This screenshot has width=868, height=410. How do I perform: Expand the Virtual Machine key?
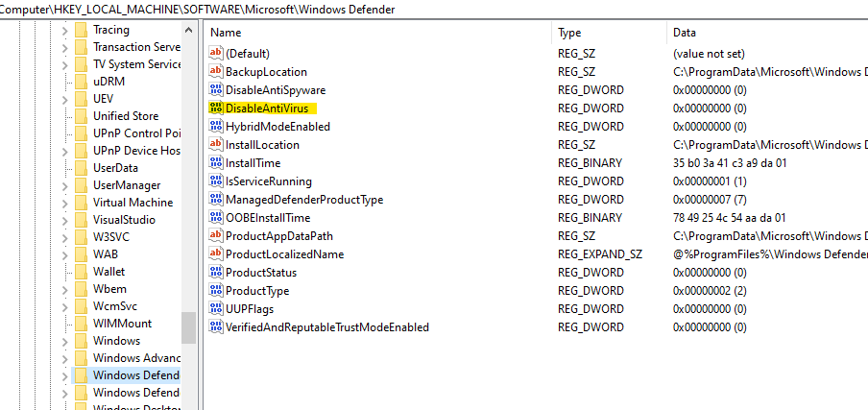click(x=64, y=203)
